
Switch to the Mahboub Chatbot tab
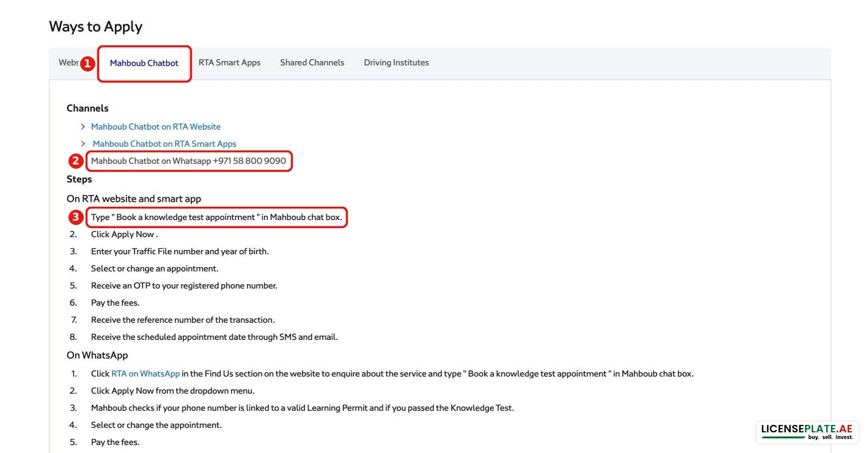pyautogui.click(x=144, y=63)
